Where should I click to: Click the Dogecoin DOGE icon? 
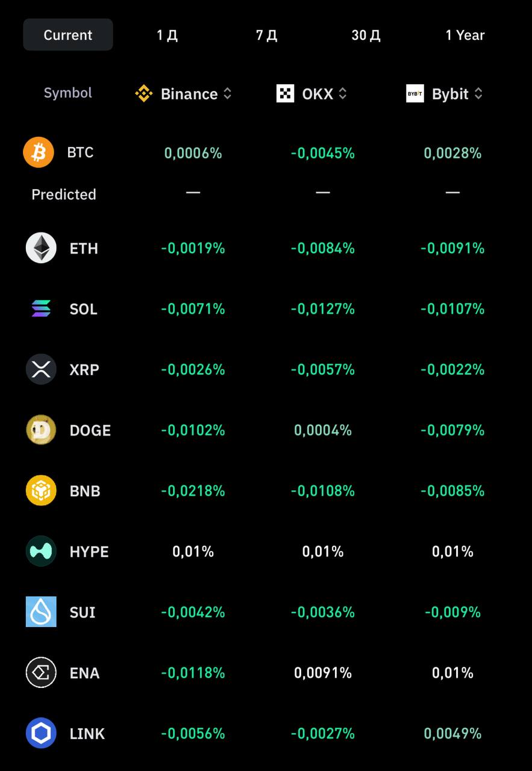click(x=41, y=430)
